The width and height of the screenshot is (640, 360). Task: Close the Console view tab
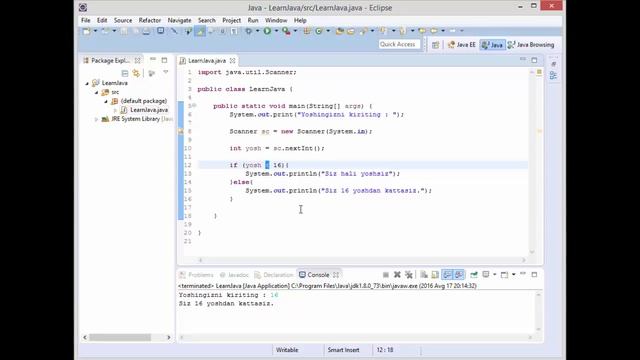pos(336,275)
